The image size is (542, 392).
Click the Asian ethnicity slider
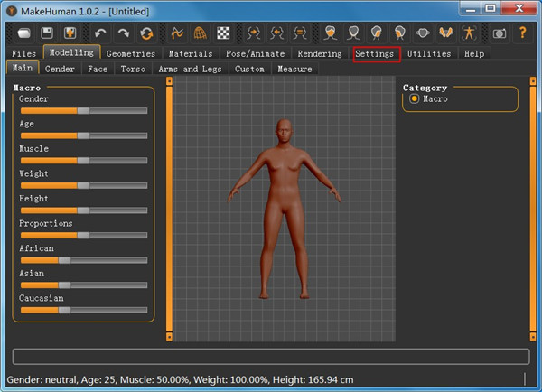pos(82,285)
